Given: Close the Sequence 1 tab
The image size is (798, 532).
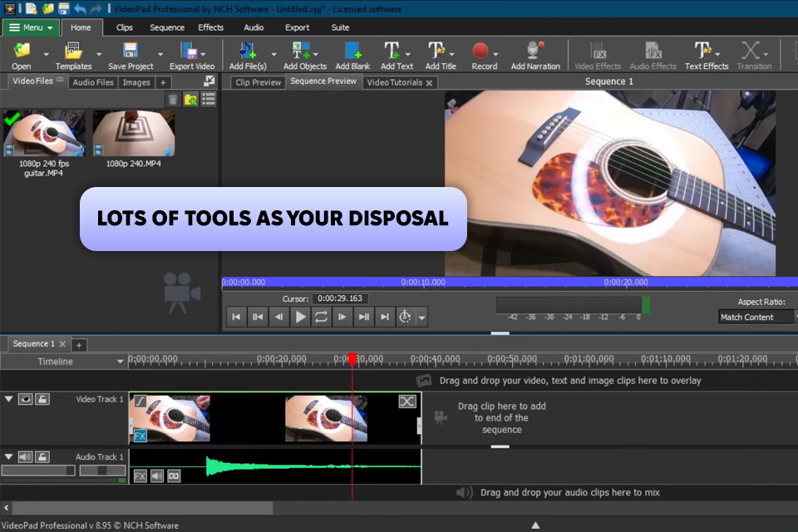Looking at the screenshot, I should pos(62,344).
